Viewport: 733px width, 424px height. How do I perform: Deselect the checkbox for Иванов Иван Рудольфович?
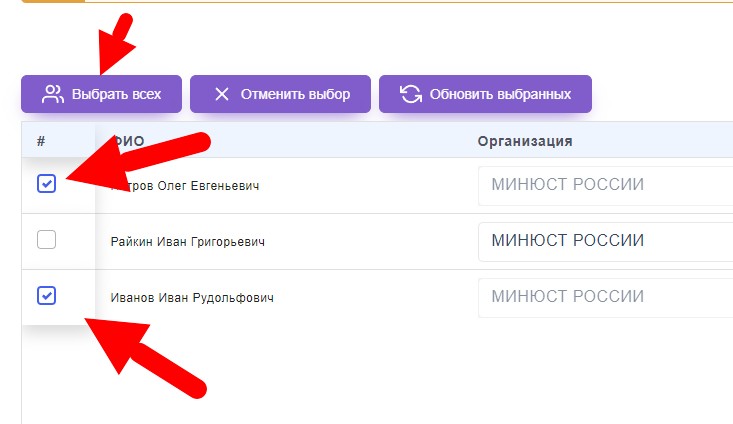(x=46, y=296)
